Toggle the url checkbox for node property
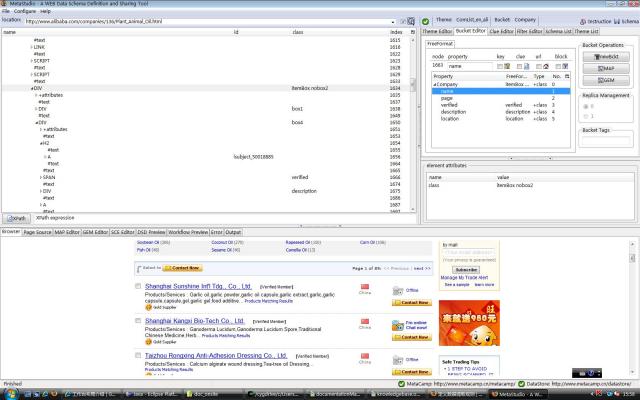Screen dimensions: 640x400 pos(539,66)
